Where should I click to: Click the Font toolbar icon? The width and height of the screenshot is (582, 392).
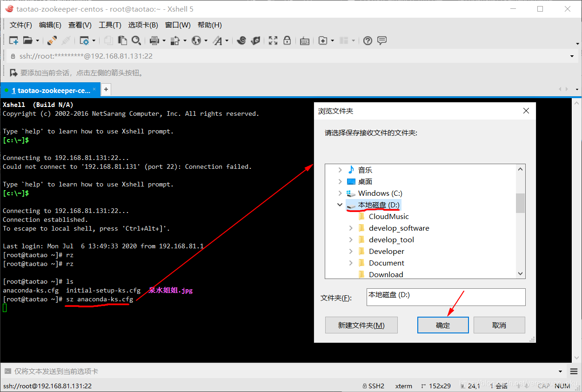click(218, 41)
